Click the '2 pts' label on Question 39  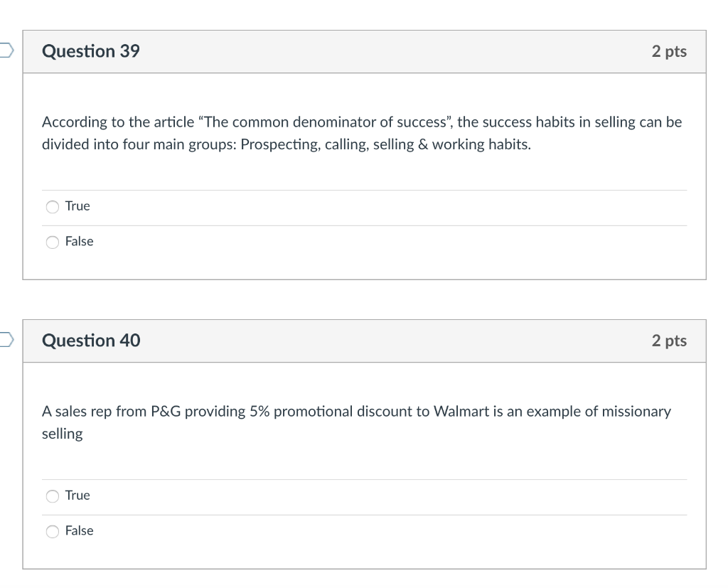(669, 51)
